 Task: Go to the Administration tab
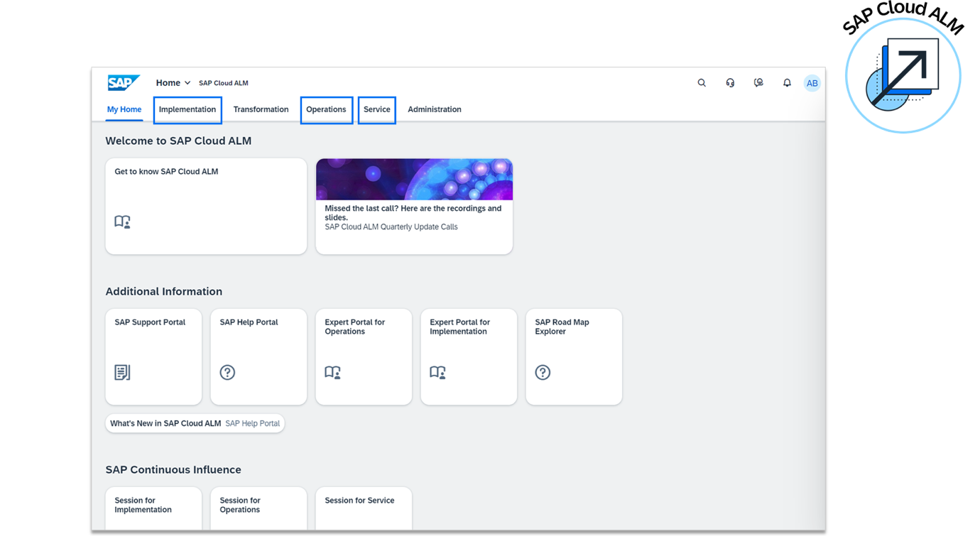tap(435, 109)
